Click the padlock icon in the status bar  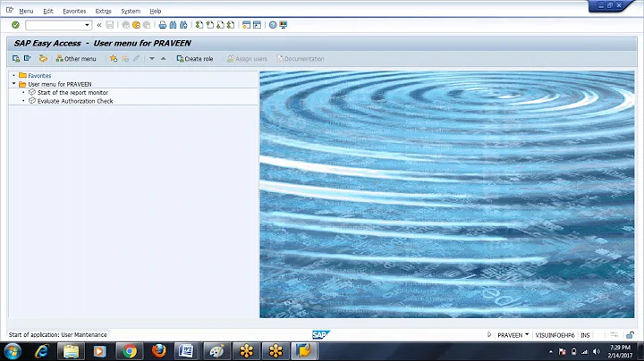(630, 335)
